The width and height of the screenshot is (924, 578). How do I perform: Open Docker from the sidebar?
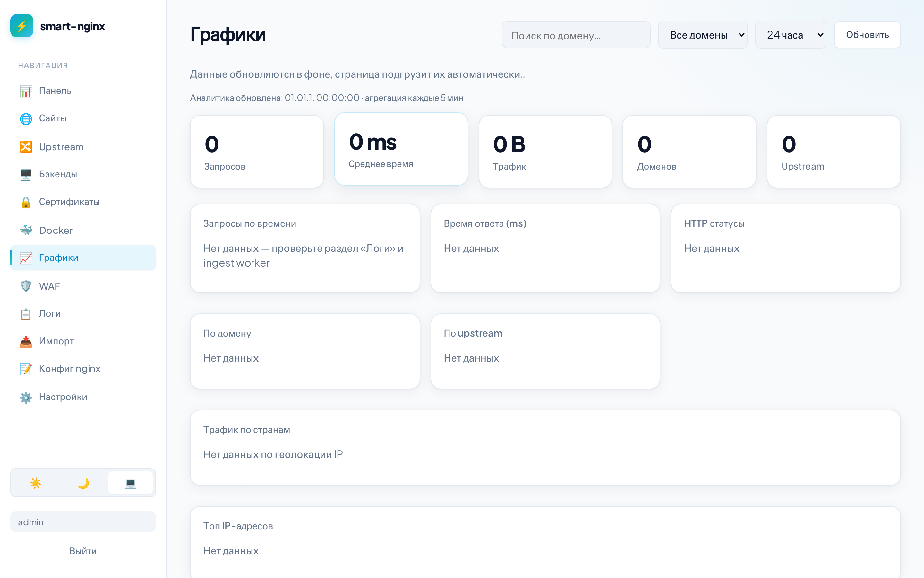(x=83, y=230)
